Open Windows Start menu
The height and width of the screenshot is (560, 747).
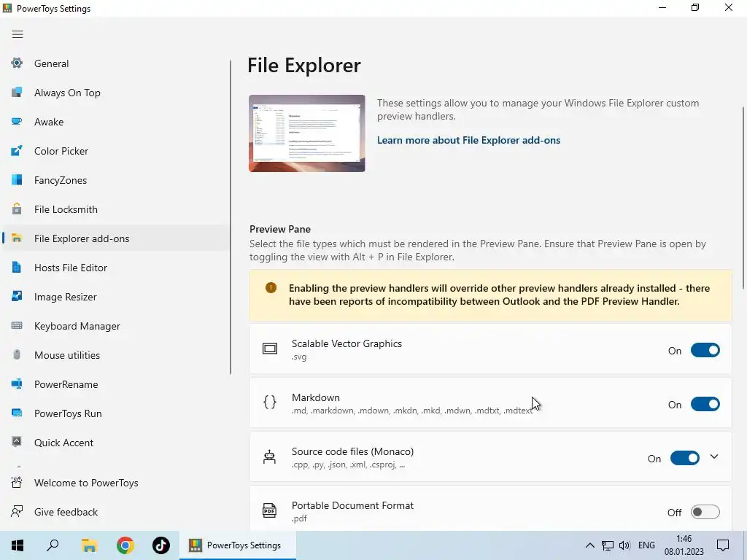pyautogui.click(x=18, y=545)
